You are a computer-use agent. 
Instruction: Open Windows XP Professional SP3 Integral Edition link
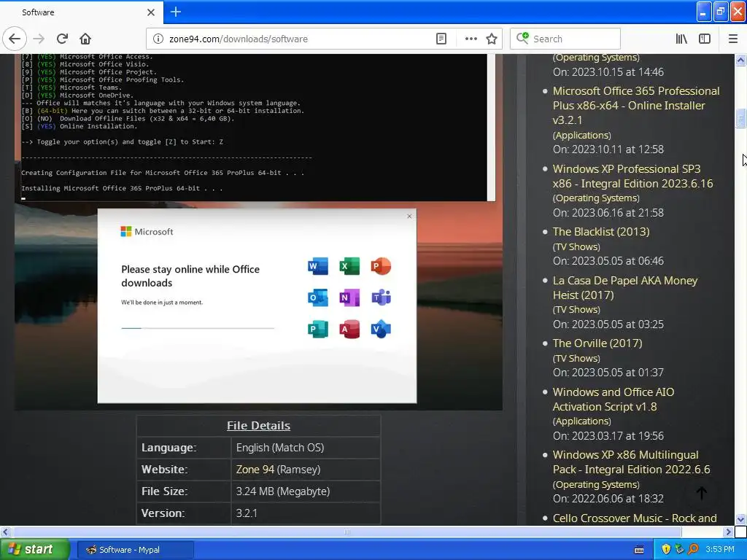click(x=632, y=176)
